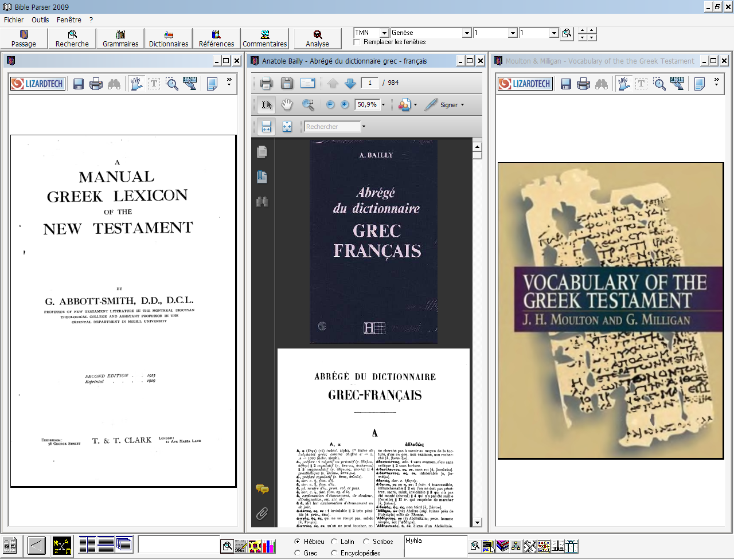This screenshot has height=560, width=734.
Task: Expand the collaborate icon dropdown in PDF toolbar
Action: 415,105
